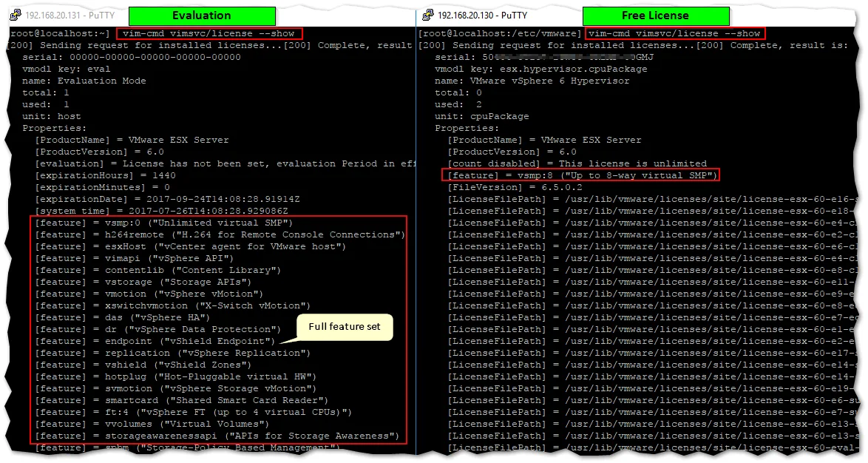Viewport: 868px width, 463px height.
Task: Click the vim-cmd license command in the left terminal
Action: [208, 33]
